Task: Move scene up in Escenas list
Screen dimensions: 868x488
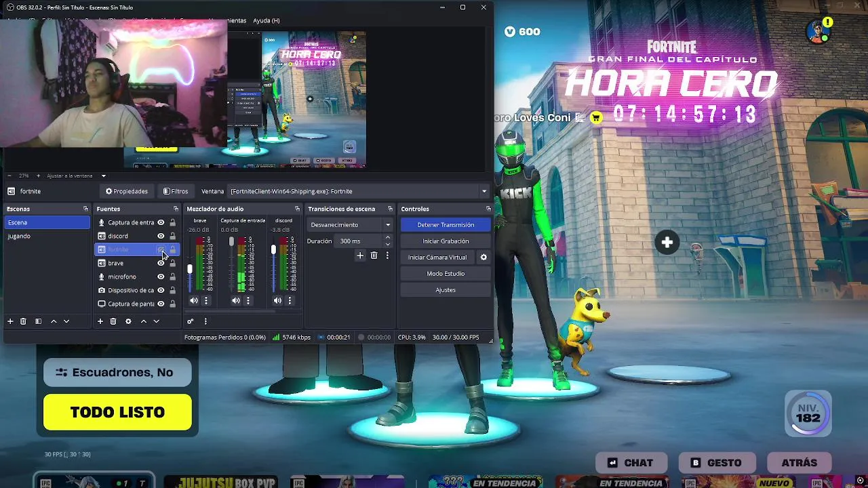Action: point(54,321)
